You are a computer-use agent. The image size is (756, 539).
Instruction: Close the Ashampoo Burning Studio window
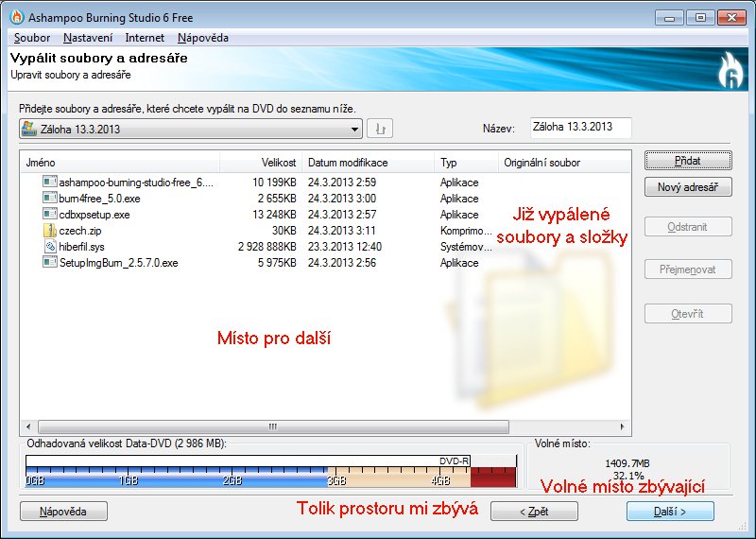(731, 18)
